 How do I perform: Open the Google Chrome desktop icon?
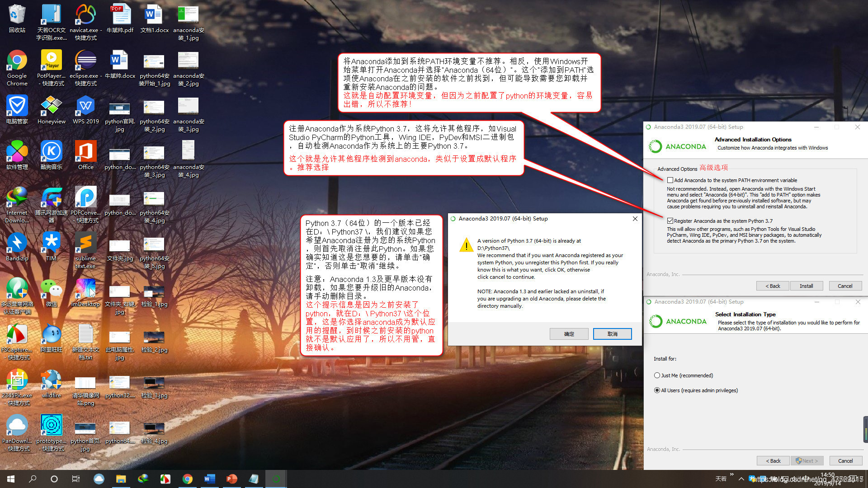point(17,61)
